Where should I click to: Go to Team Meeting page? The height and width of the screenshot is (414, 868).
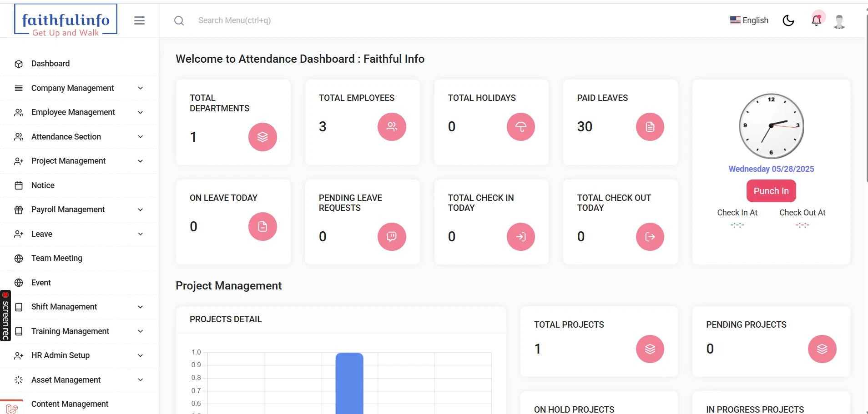pyautogui.click(x=57, y=258)
